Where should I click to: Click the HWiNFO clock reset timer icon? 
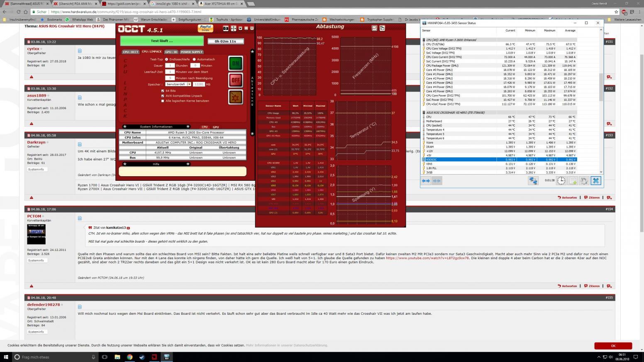tap(561, 181)
